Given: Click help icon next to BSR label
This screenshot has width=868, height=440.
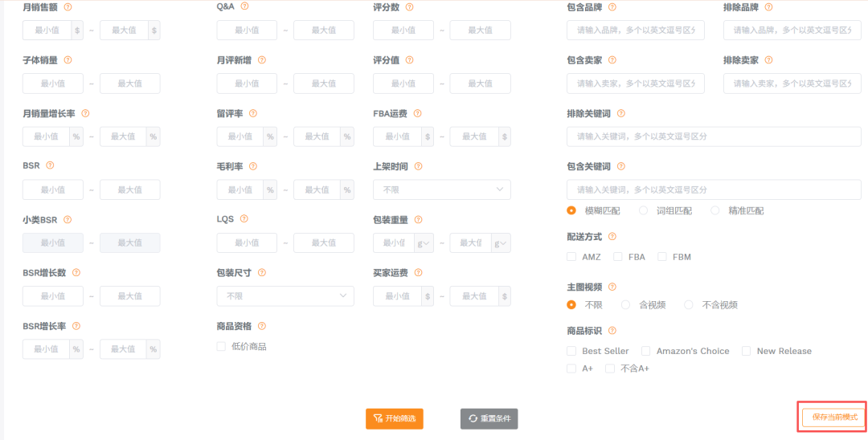Looking at the screenshot, I should pos(50,165).
